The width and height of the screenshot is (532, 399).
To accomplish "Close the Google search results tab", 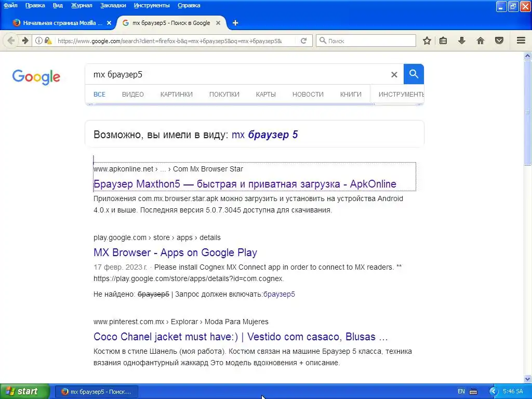I will coord(218,23).
